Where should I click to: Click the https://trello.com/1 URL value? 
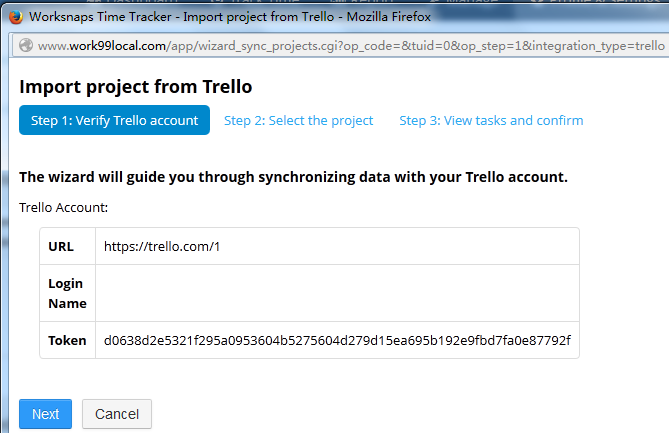tap(161, 246)
